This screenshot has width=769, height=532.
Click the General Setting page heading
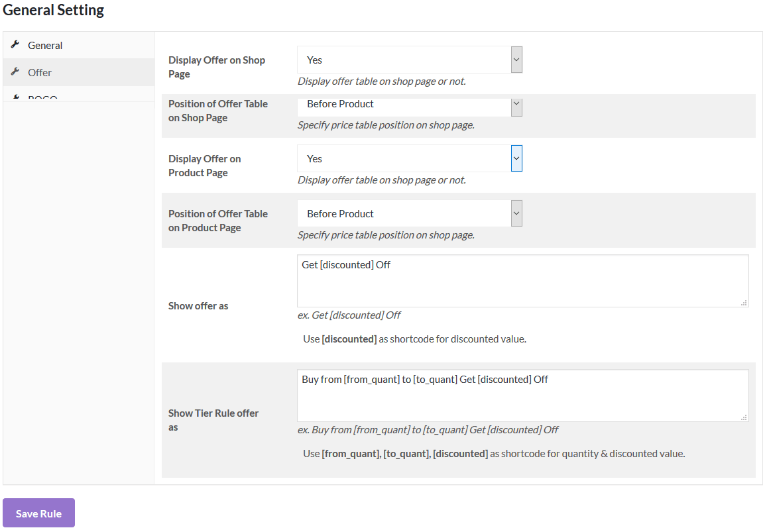tap(54, 11)
